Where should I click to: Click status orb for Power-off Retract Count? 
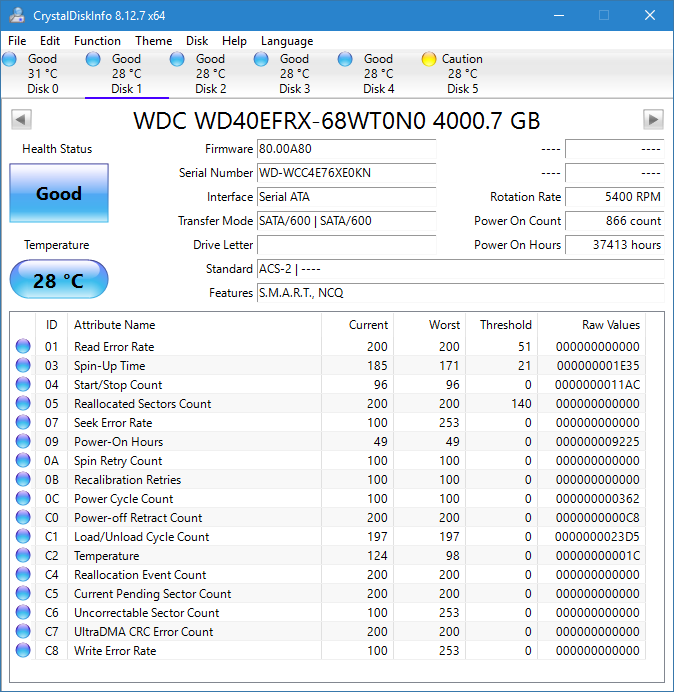[23, 517]
